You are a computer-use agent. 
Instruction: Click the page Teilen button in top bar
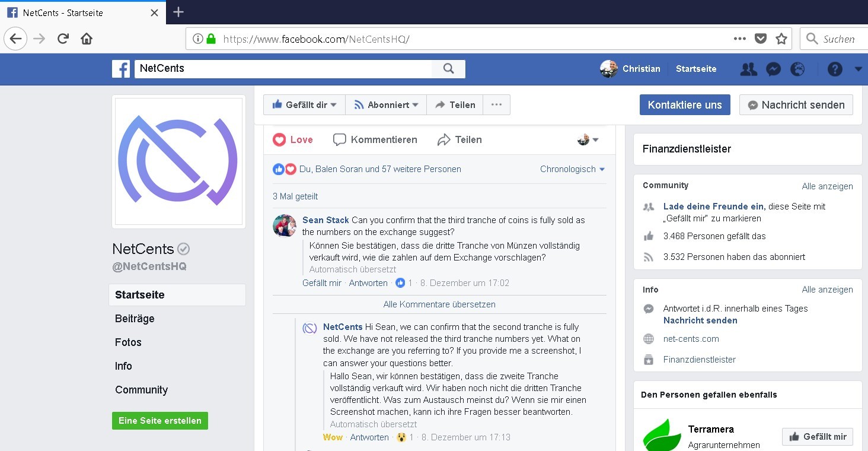tap(455, 105)
